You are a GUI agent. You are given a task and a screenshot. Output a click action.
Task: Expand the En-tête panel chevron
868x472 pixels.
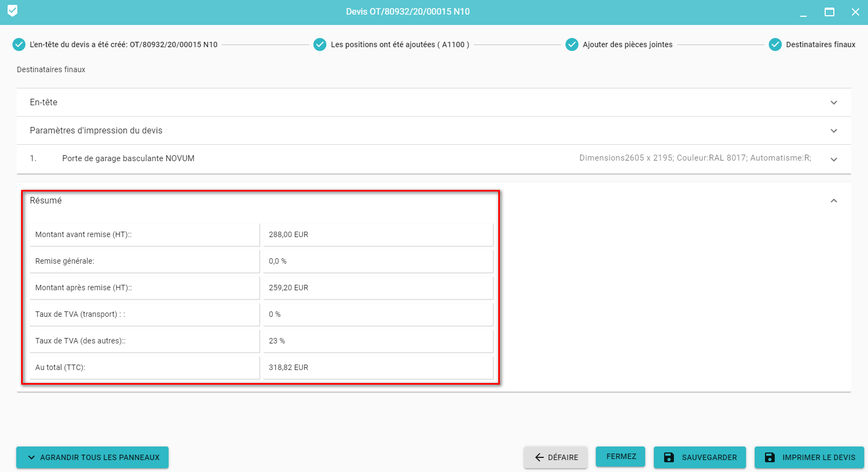click(x=834, y=103)
